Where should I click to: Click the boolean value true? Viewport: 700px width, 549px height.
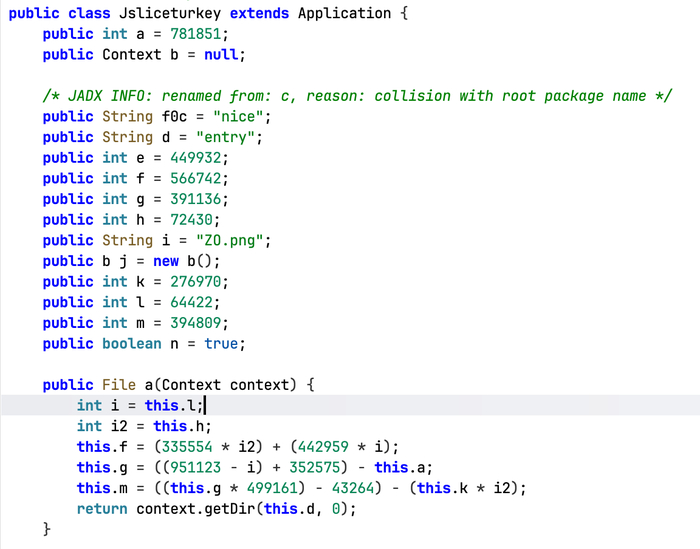[x=221, y=343]
